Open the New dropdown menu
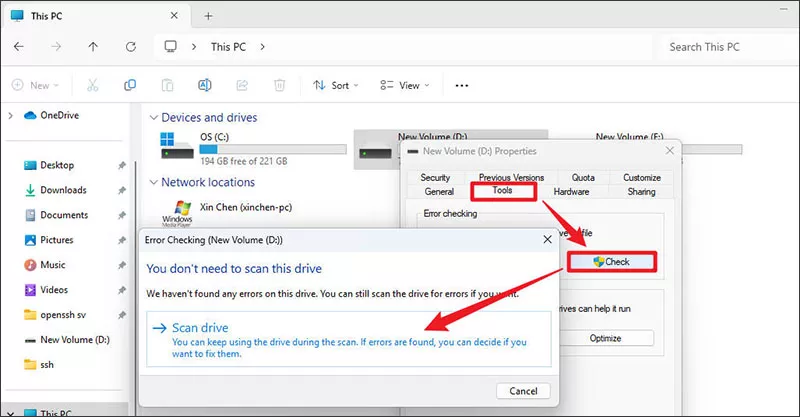 coord(35,85)
